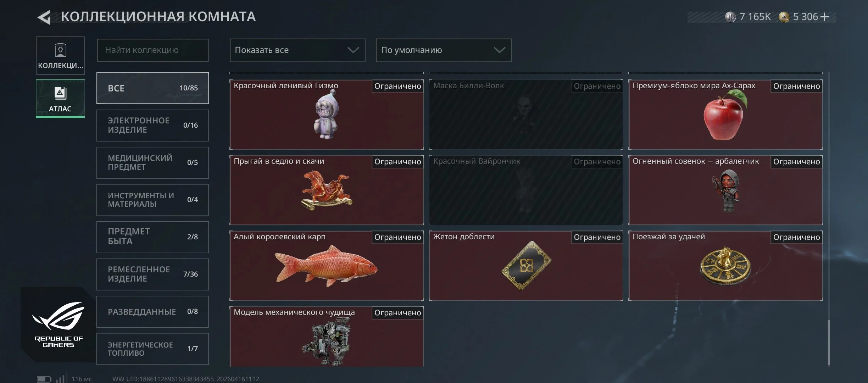Open the Жетон доблести token card
The image size is (868, 383).
point(526,266)
